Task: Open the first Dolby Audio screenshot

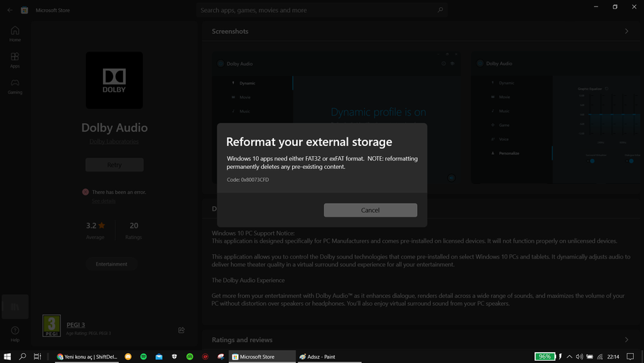Action: [336, 118]
